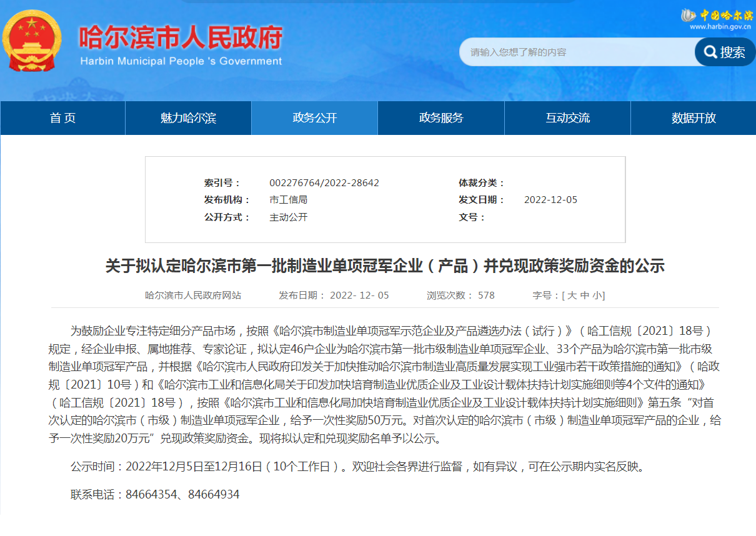
Task: Click the index number 002276764/2022-28642
Action: click(324, 183)
